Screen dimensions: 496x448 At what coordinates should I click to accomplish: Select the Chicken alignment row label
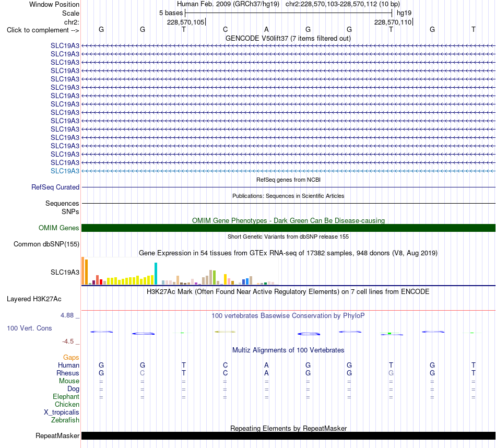pos(67,404)
